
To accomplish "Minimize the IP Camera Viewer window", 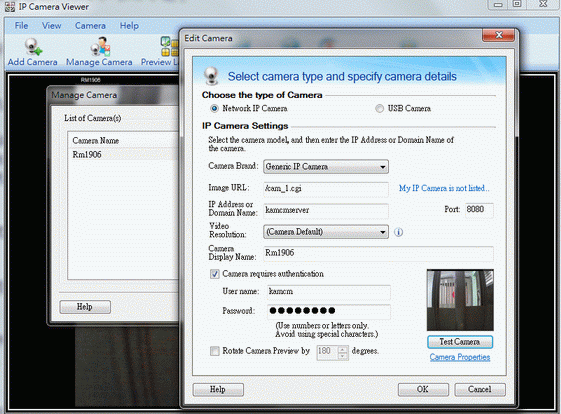I will [x=498, y=4].
